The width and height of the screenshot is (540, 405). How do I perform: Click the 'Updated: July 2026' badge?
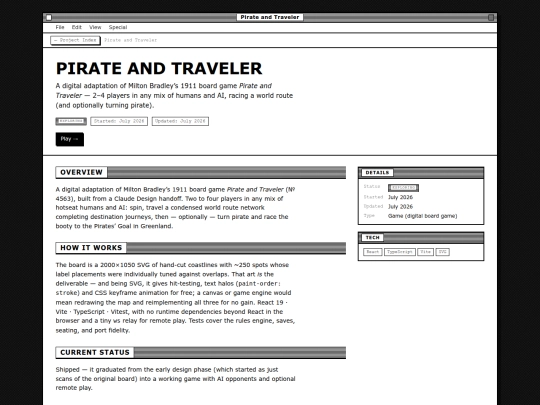(180, 121)
